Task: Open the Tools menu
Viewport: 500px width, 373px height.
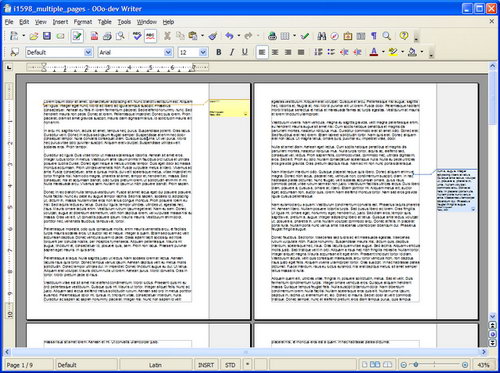Action: pyautogui.click(x=124, y=22)
